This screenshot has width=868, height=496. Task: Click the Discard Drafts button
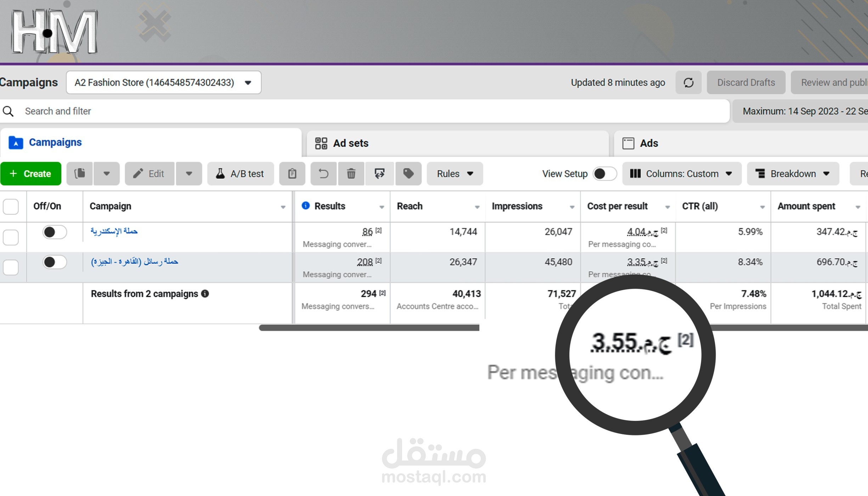pos(746,82)
